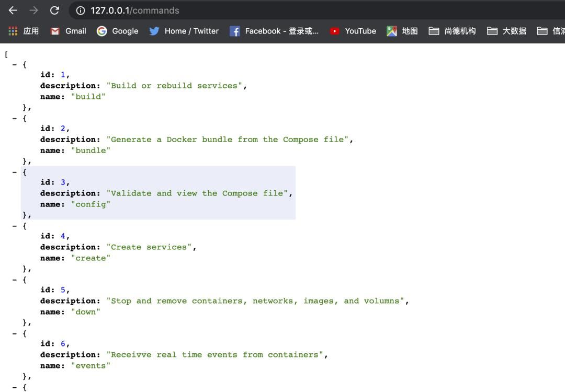Open Gmail from the bookmarks bar
This screenshot has width=565, height=392.
69,31
